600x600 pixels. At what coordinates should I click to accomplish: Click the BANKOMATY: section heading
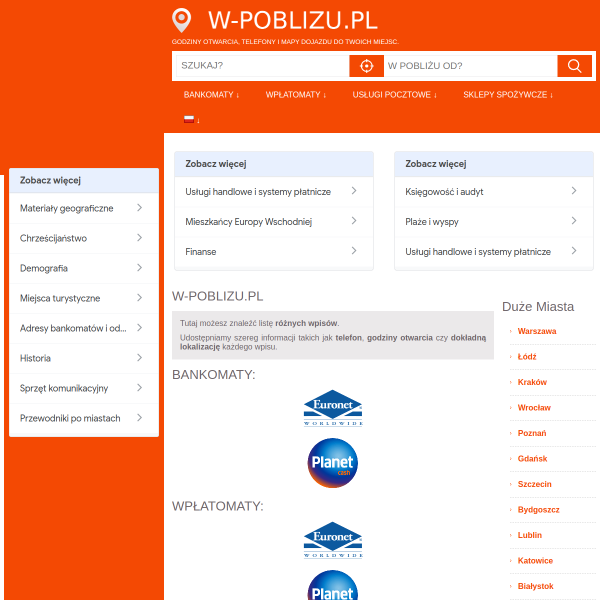pos(214,375)
